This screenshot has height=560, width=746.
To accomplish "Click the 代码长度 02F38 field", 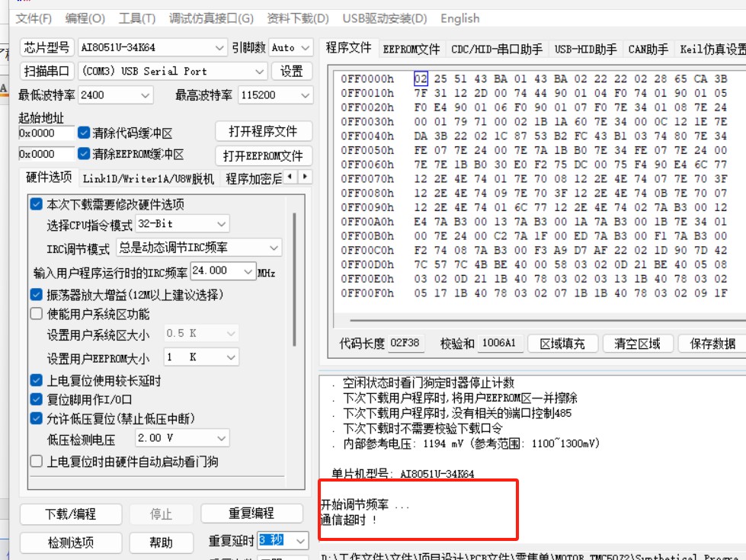I will pyautogui.click(x=405, y=343).
